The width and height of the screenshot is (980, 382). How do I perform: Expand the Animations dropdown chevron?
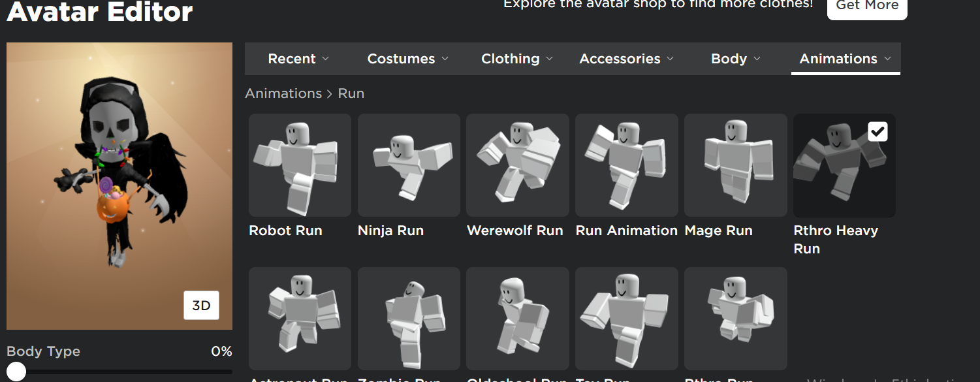(888, 59)
